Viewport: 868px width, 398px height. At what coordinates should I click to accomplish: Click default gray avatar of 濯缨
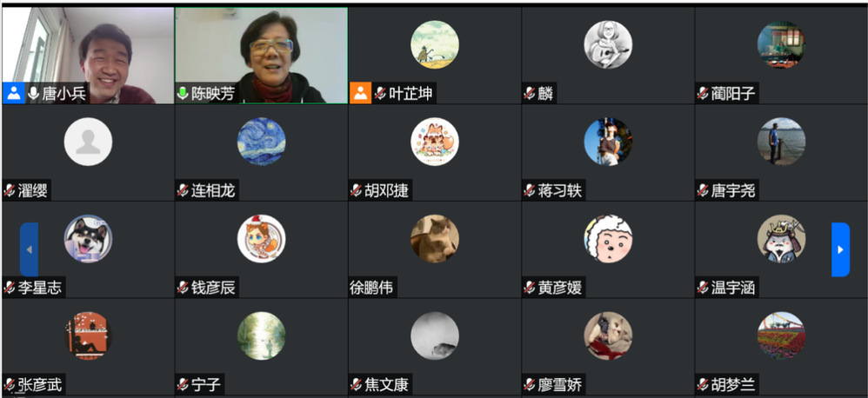[x=88, y=142]
